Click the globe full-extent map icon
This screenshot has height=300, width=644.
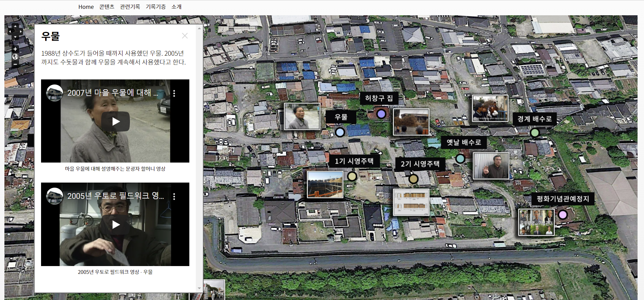point(15,57)
